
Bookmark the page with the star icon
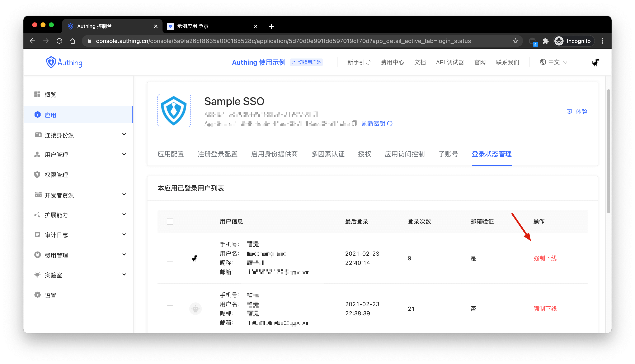(x=515, y=41)
